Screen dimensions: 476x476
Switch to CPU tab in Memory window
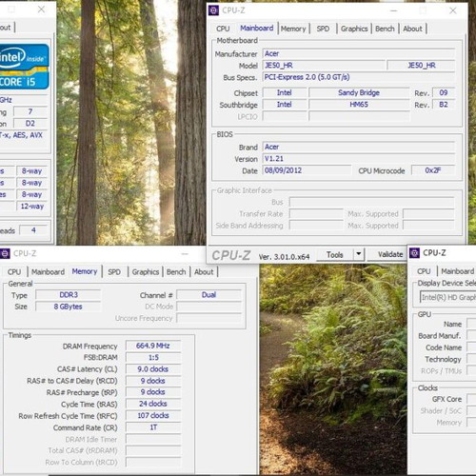[14, 272]
